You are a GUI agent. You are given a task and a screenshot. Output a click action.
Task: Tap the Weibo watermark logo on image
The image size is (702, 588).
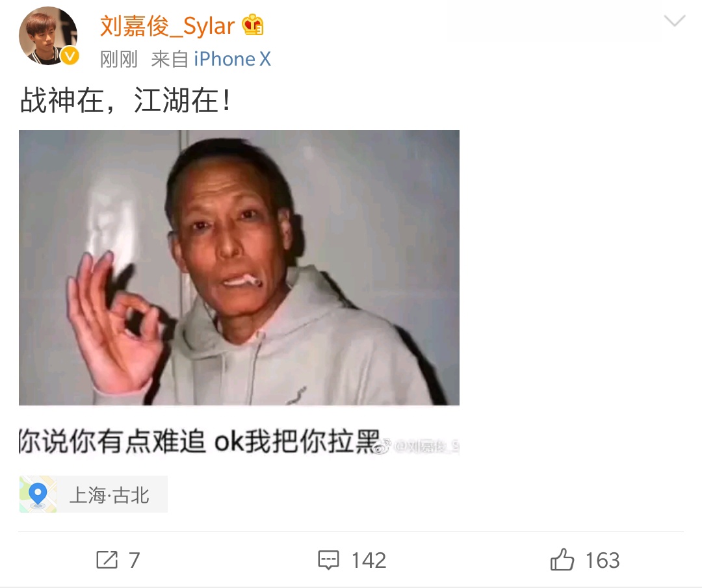pyautogui.click(x=382, y=446)
